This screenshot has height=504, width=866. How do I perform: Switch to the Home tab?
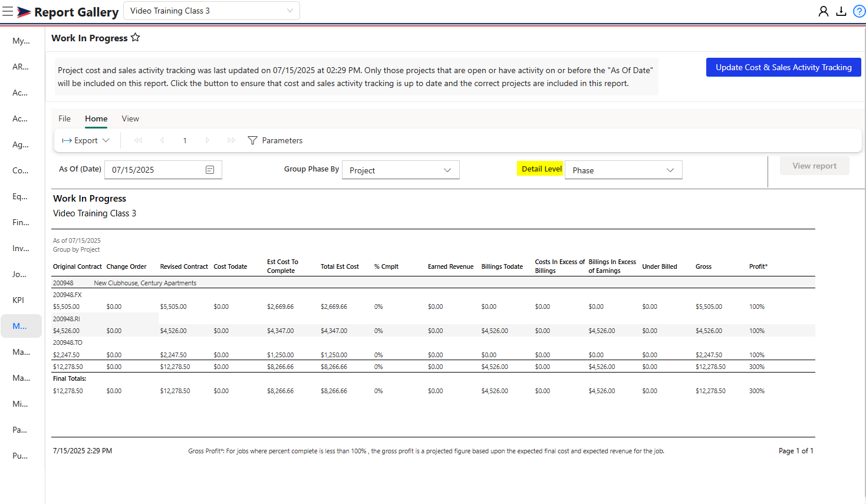point(96,118)
